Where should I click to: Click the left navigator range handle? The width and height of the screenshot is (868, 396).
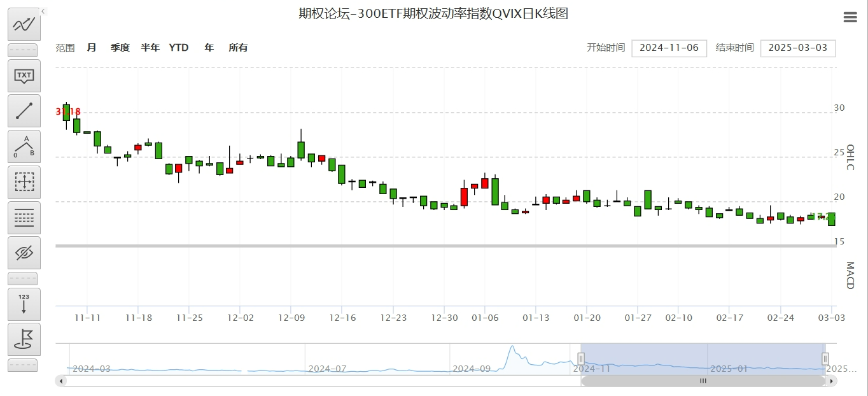coord(581,359)
